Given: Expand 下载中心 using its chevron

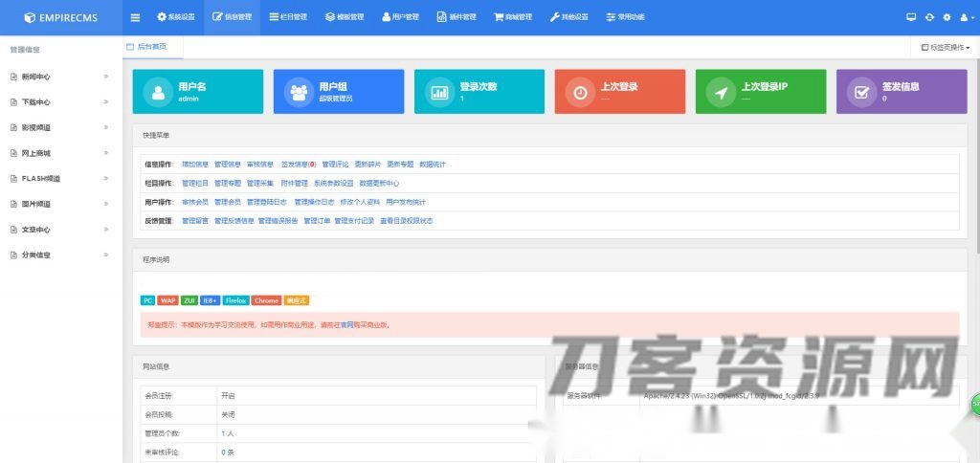Looking at the screenshot, I should [x=106, y=101].
